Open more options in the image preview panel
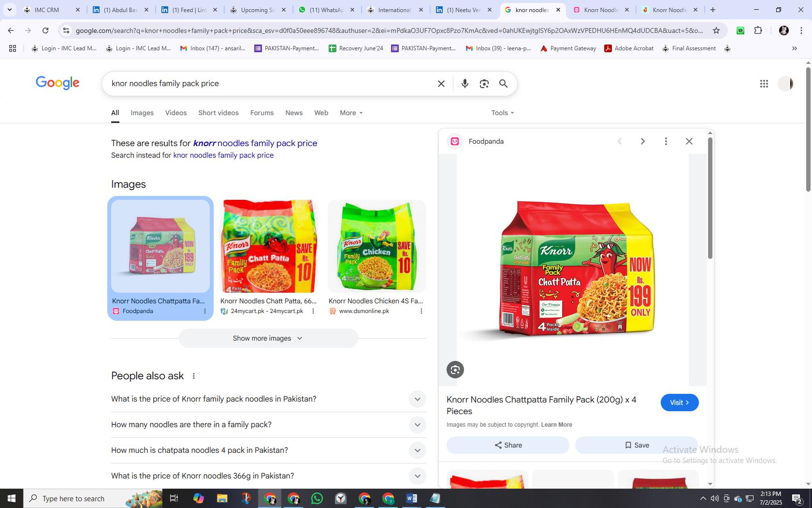This screenshot has height=508, width=812. [x=666, y=141]
